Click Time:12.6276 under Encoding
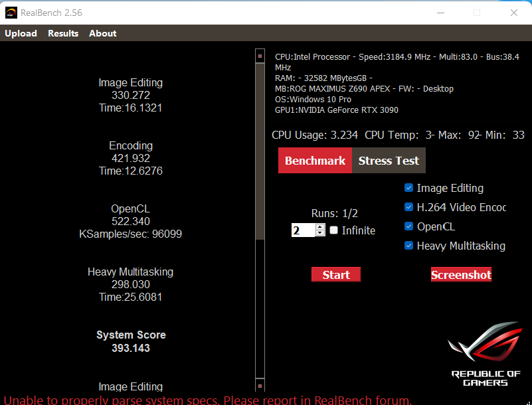Image resolution: width=532 pixels, height=405 pixels. pos(131,171)
